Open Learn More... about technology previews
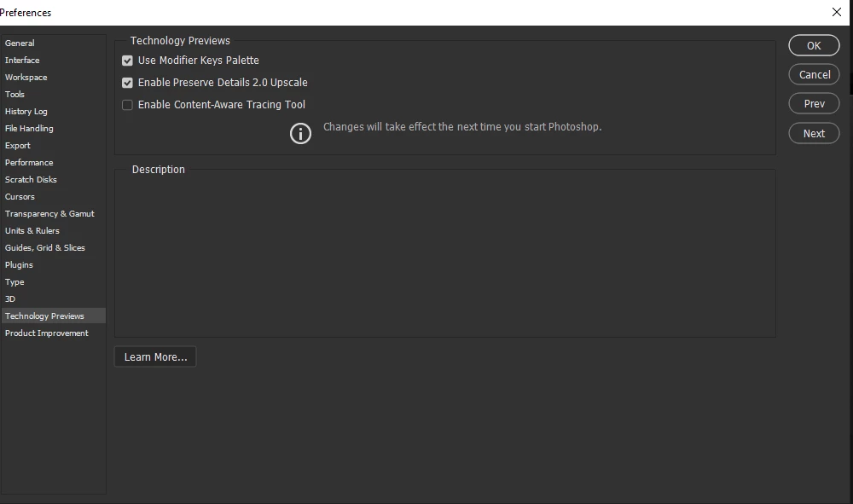Image resolution: width=853 pixels, height=504 pixels. (155, 357)
